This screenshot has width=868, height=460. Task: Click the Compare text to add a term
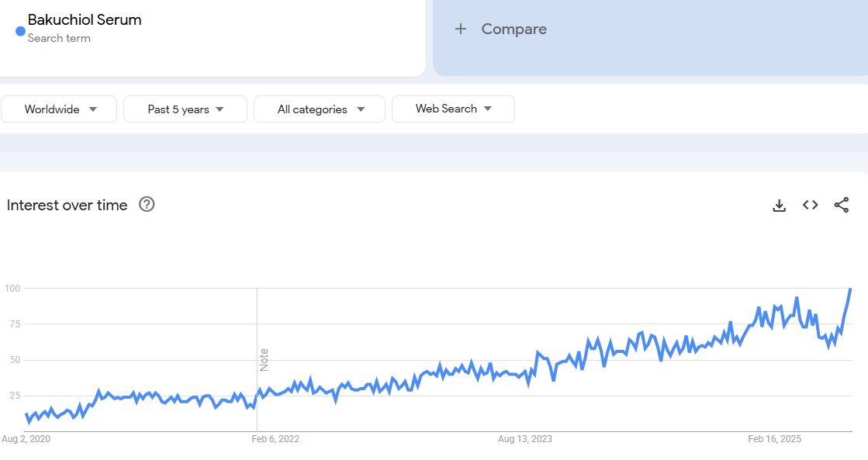[514, 29]
